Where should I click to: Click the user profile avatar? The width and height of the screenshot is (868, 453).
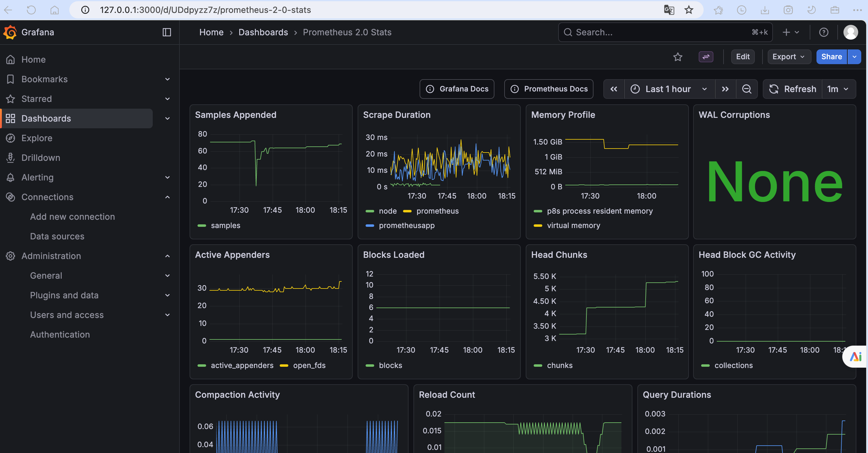click(851, 32)
